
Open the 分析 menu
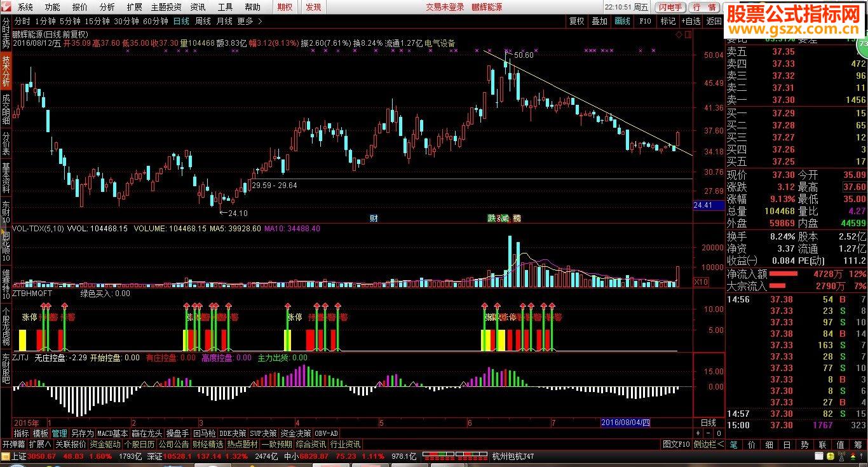pyautogui.click(x=107, y=7)
